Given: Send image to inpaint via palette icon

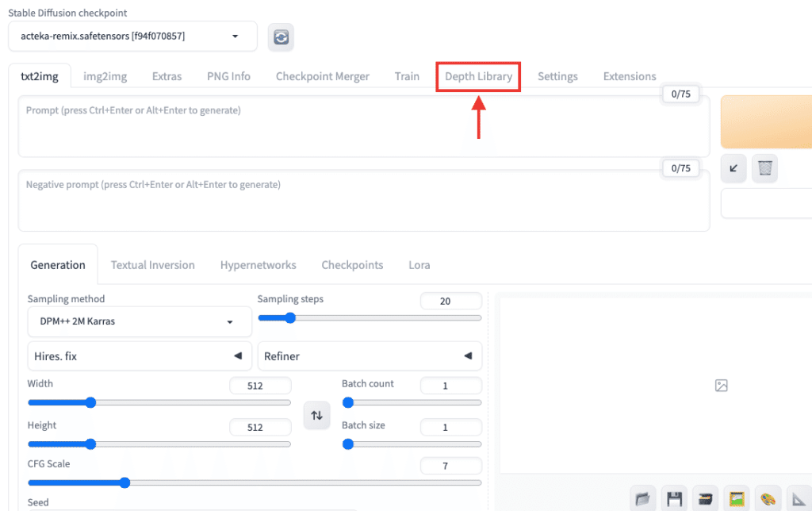Looking at the screenshot, I should (x=768, y=499).
